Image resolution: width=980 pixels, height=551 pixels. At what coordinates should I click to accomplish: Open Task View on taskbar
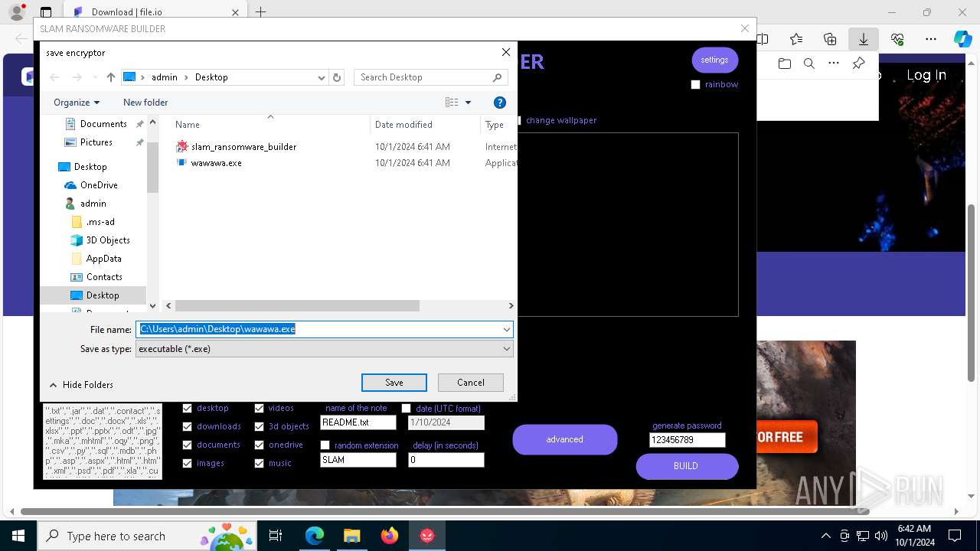tap(276, 536)
